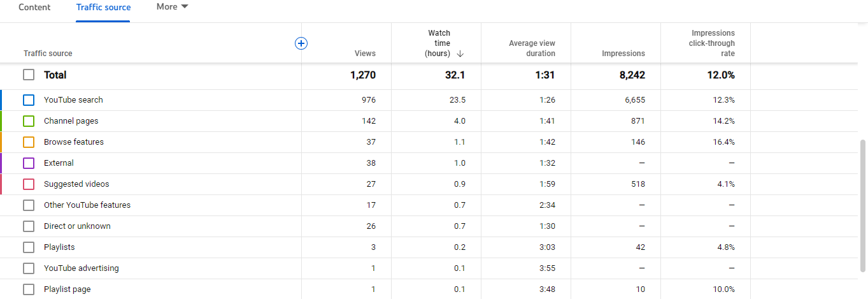Open the More dropdown menu
The width and height of the screenshot is (868, 299).
pyautogui.click(x=172, y=7)
